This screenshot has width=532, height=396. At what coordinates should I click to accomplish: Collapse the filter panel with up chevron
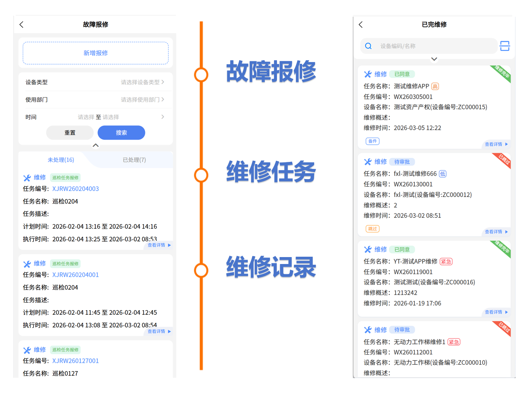[x=96, y=145]
